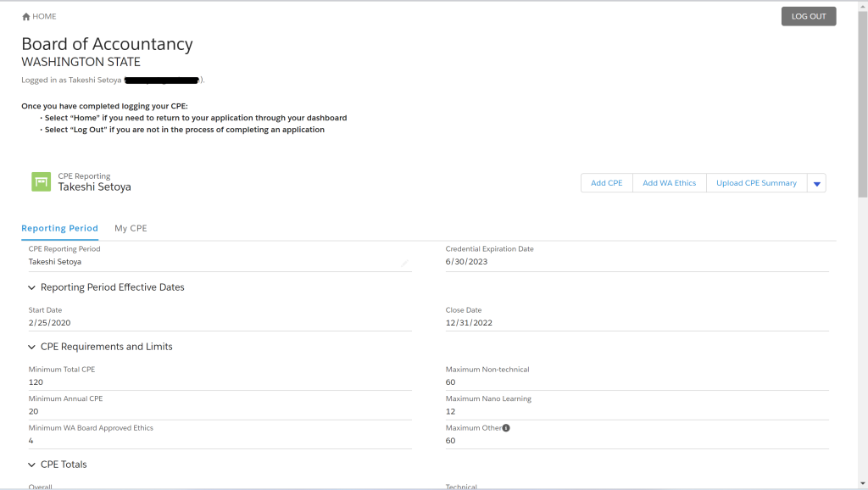Click the Upload CPE Summary button

point(757,183)
